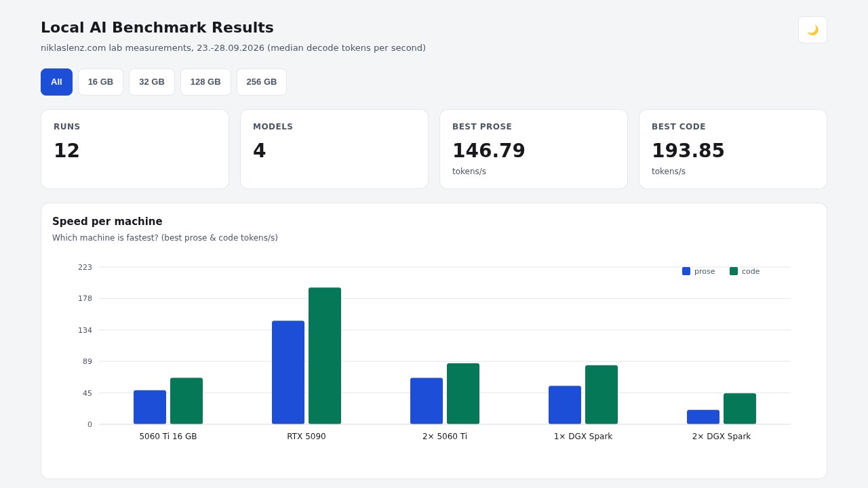Click the 'RTX 5090' axis label
The height and width of the screenshot is (488, 868).
[307, 436]
